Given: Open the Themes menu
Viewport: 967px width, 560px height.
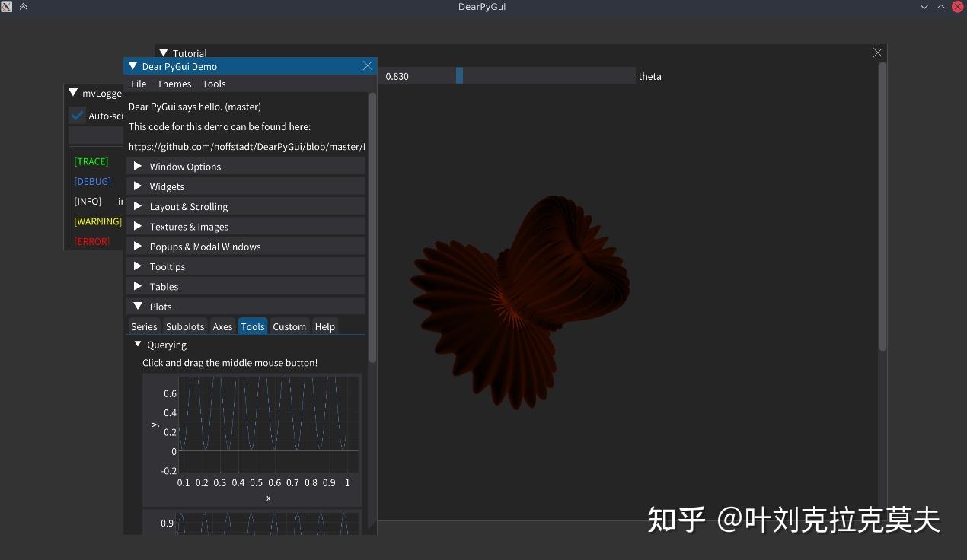Looking at the screenshot, I should tap(174, 84).
